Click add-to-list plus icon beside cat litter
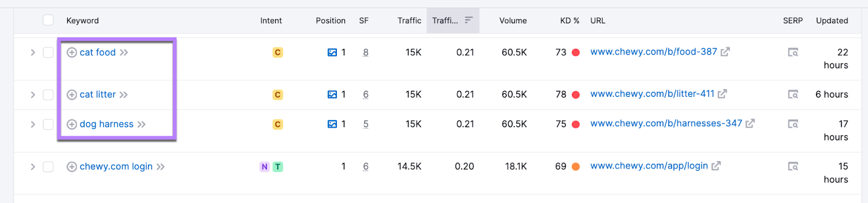Screen dimensions: 868x203 (x=72, y=95)
